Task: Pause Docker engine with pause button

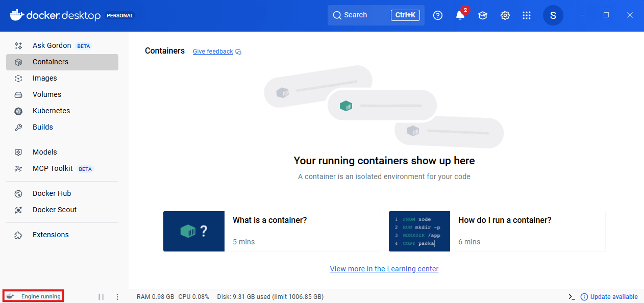Action: click(101, 297)
